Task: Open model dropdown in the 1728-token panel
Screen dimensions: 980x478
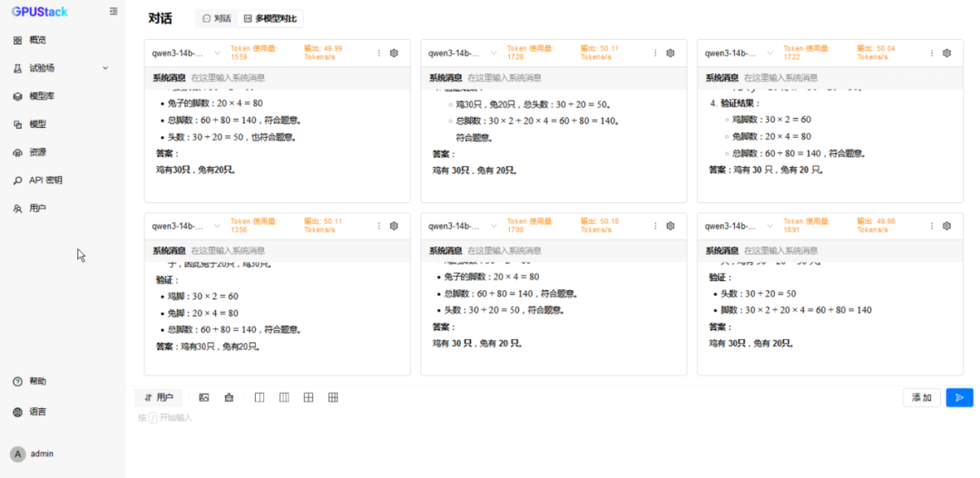Action: point(463,54)
